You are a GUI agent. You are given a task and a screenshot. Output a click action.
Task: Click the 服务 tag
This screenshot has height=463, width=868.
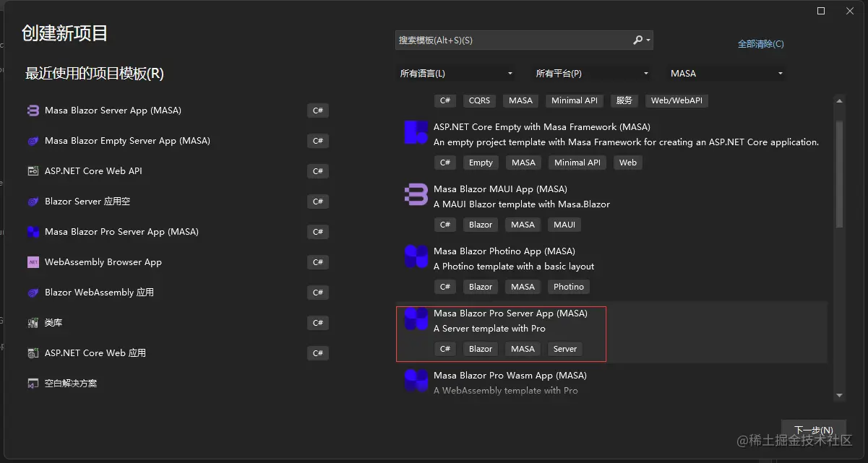[624, 100]
